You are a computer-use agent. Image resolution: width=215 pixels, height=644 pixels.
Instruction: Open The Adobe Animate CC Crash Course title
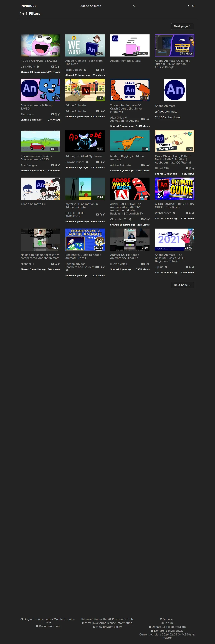coord(126,109)
